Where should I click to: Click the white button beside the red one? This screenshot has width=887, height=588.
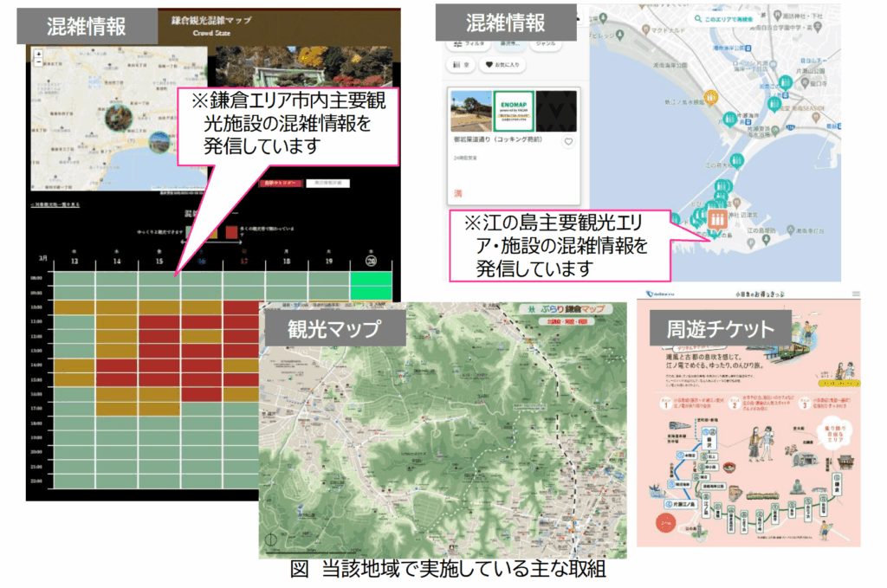tap(330, 184)
